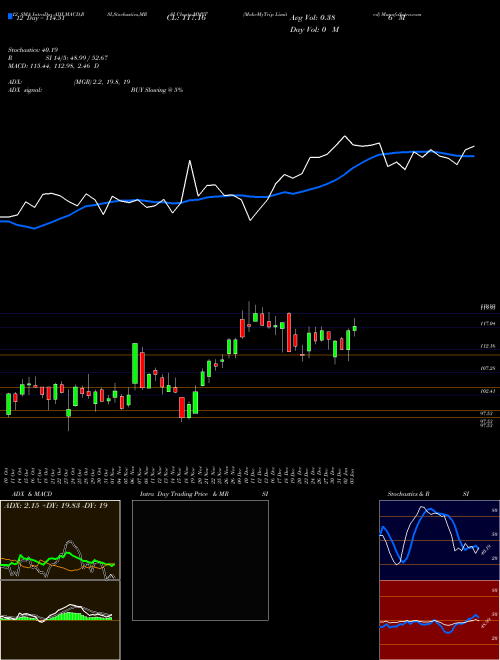The height and width of the screenshot is (660, 500).
Task: Select 'ADX: 2.15 +DY: 19.83 -DY: 19' header
Action: (x=56, y=505)
